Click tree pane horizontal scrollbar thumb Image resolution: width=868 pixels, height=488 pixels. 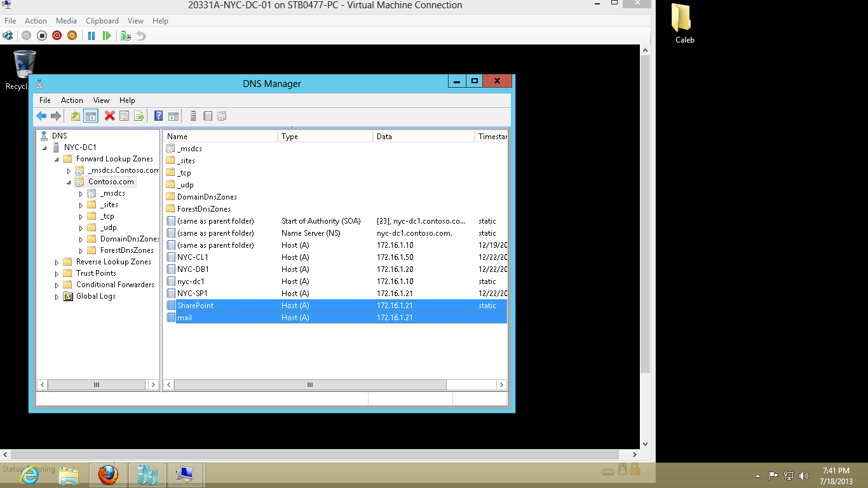[x=97, y=385]
